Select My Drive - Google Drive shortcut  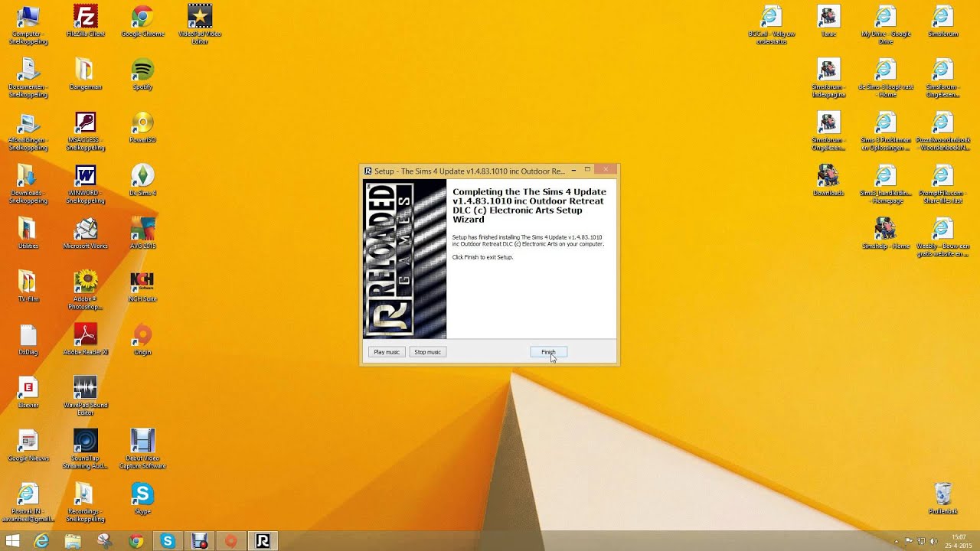pyautogui.click(x=886, y=24)
